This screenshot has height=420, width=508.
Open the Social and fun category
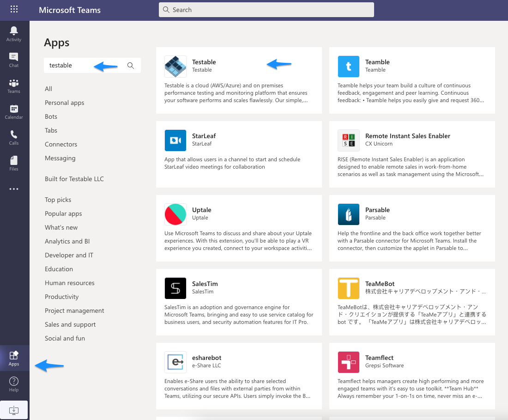(65, 338)
